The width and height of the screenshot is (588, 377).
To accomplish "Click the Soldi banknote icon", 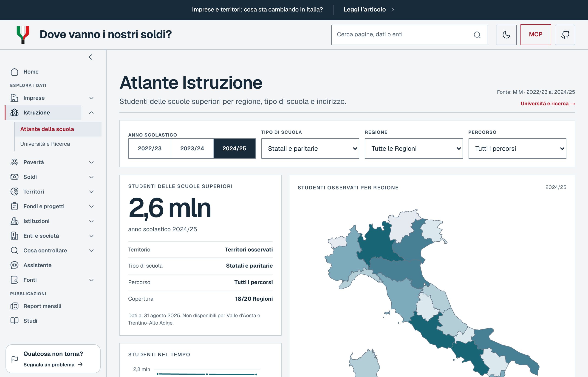I will click(14, 177).
